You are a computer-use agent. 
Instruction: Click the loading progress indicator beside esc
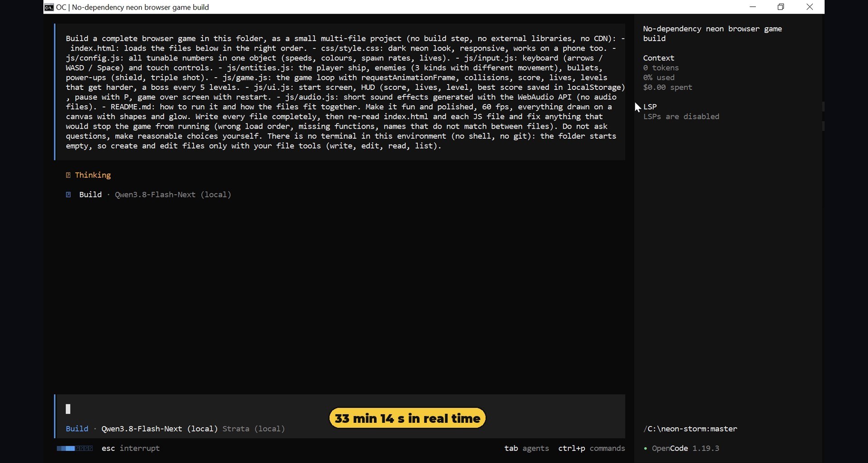pos(75,449)
